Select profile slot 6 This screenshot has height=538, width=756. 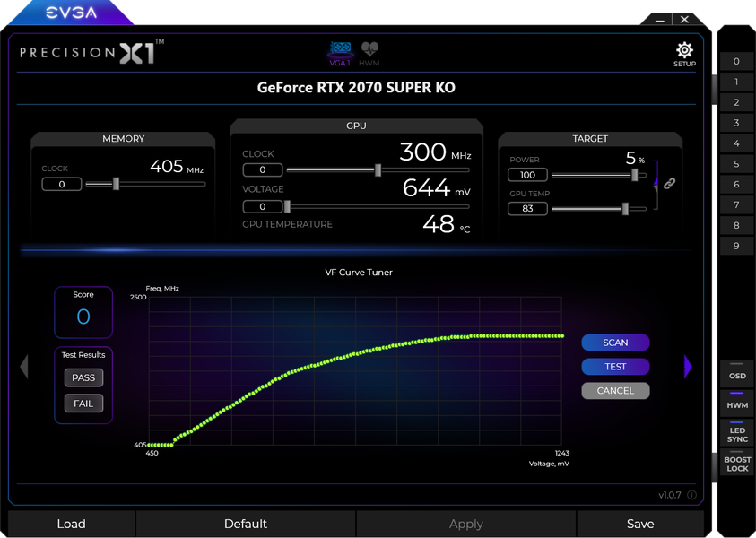coord(736,184)
